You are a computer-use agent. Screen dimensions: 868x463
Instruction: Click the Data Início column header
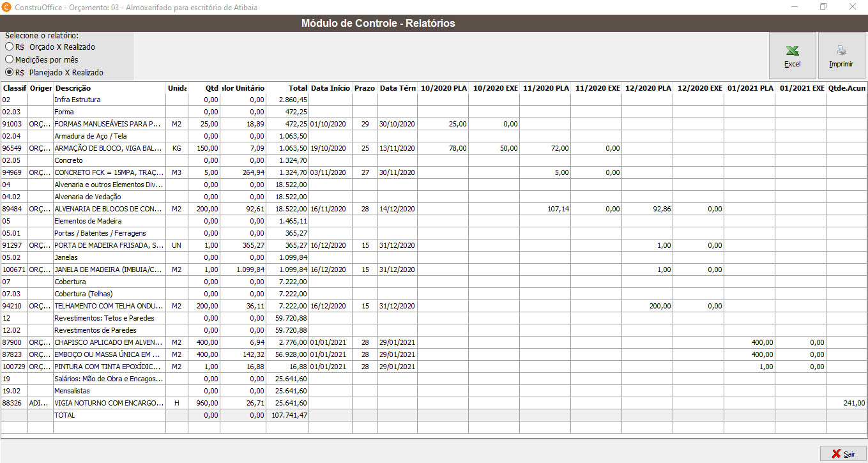(330, 88)
